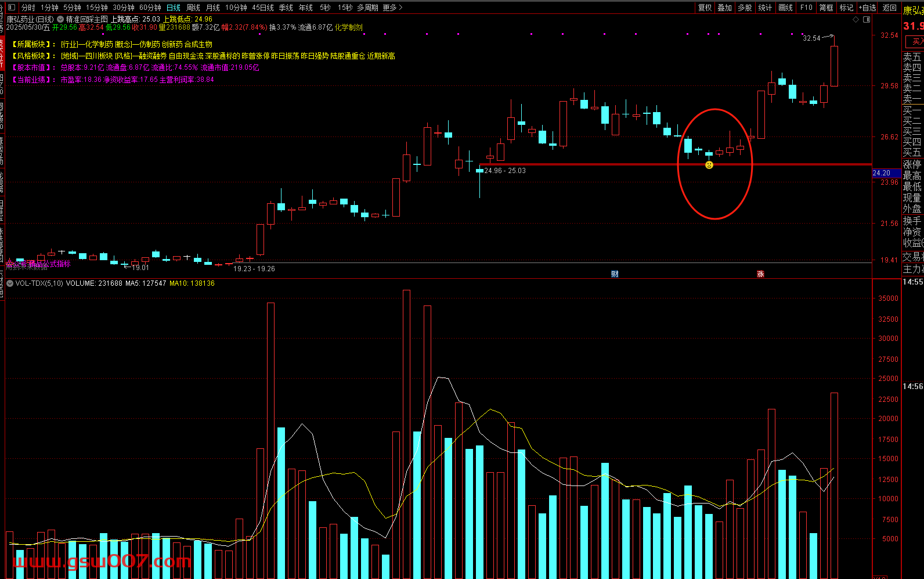Screen dimensions: 924x579
Task: Click the 返回 back button
Action: [x=889, y=8]
